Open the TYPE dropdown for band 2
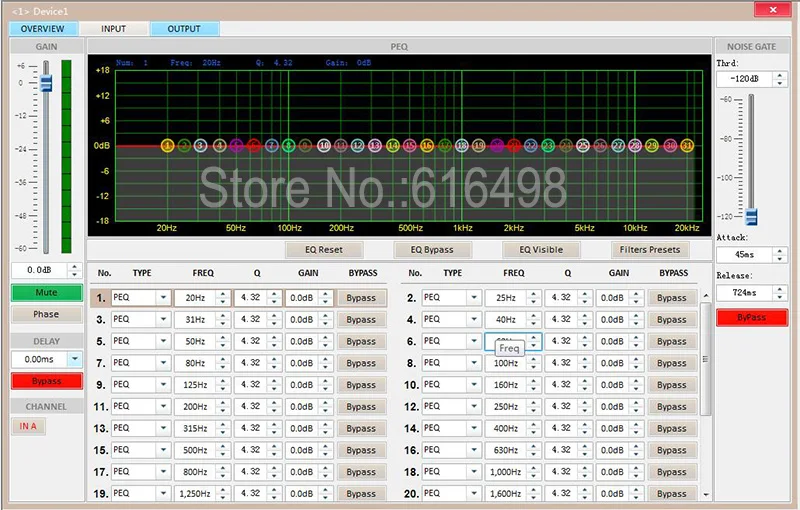The image size is (800, 510). pyautogui.click(x=474, y=297)
